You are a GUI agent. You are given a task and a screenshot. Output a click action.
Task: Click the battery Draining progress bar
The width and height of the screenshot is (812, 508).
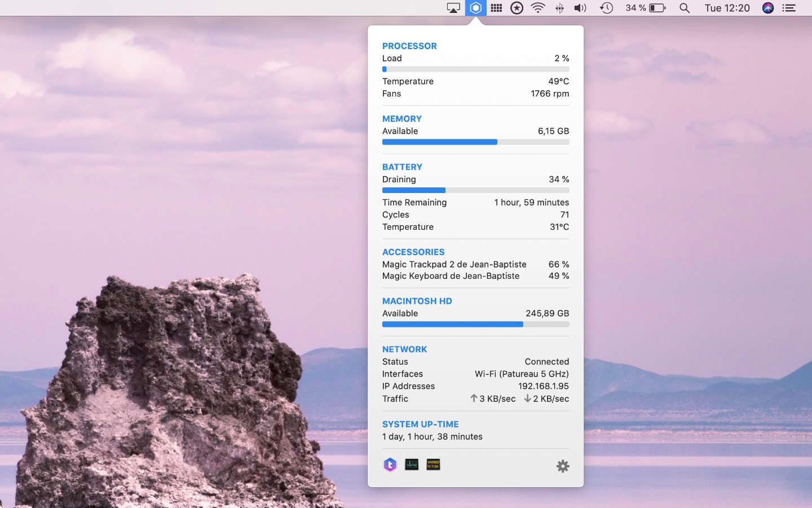[475, 190]
